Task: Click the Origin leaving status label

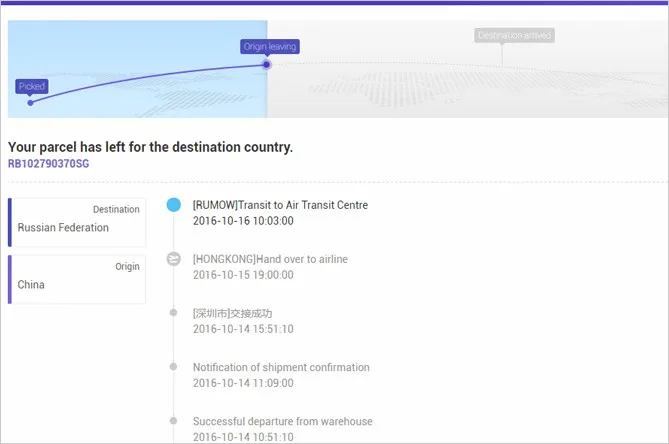Action: [x=270, y=46]
